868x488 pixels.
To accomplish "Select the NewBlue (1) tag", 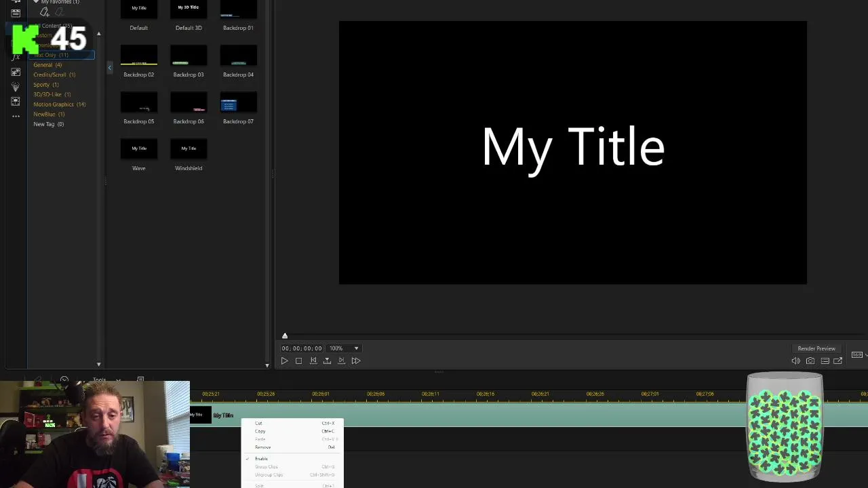I will click(x=49, y=114).
